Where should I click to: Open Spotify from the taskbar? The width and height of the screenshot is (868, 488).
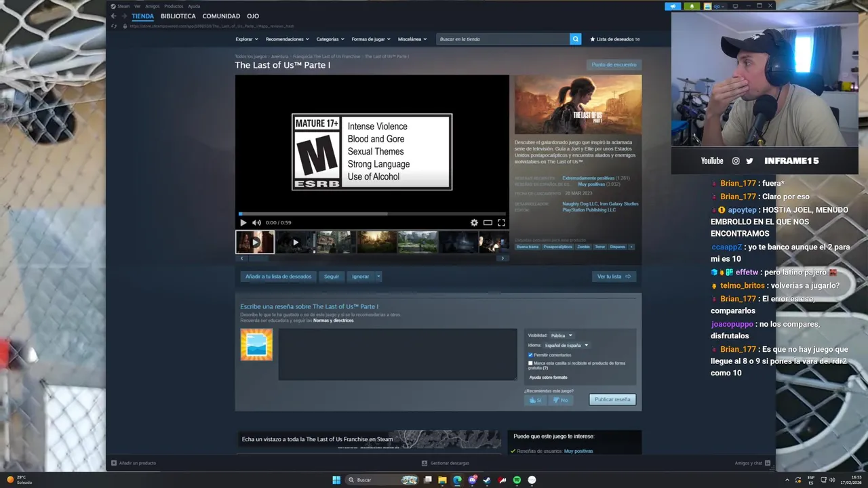click(x=517, y=480)
